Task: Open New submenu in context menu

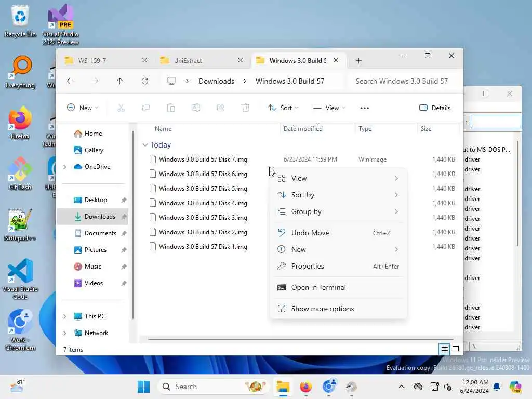Action: [338, 250]
